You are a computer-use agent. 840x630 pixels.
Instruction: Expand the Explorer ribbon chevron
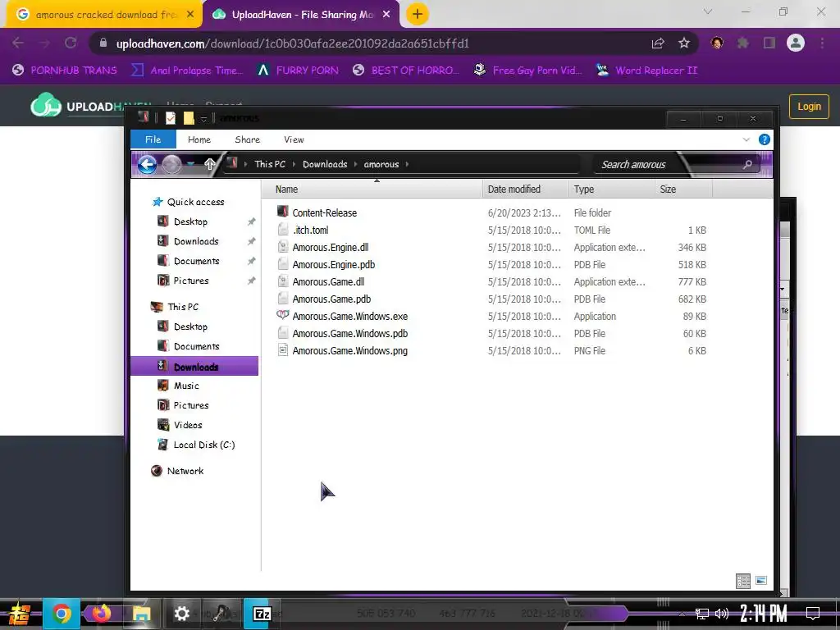[746, 139]
